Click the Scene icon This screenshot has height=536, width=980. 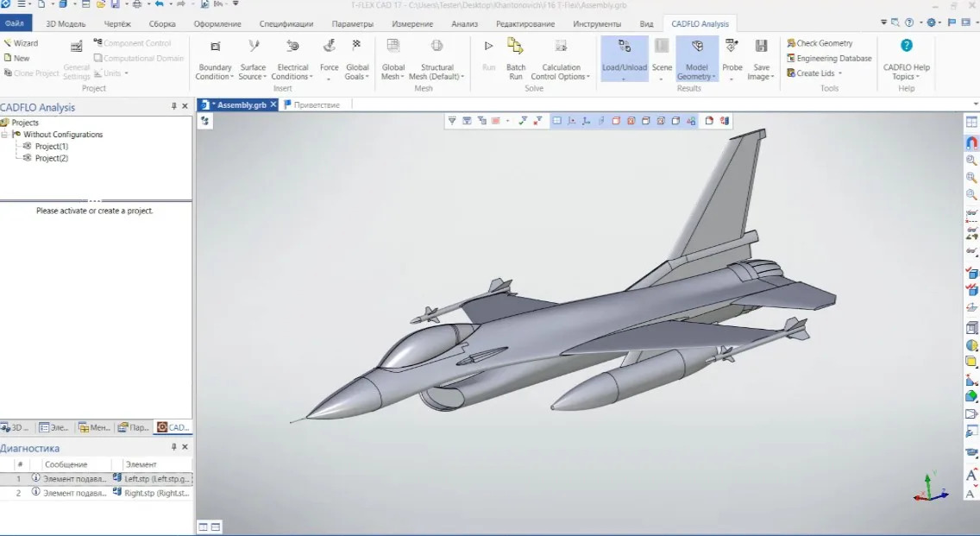(x=662, y=47)
